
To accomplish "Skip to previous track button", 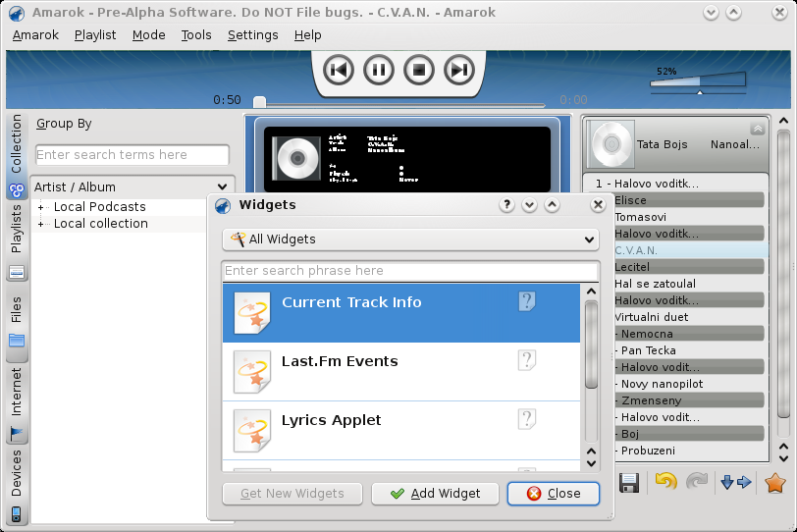I will point(339,70).
